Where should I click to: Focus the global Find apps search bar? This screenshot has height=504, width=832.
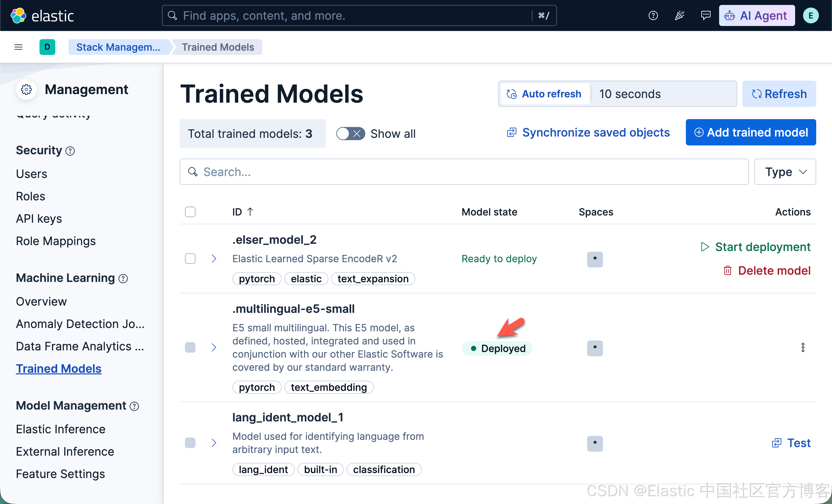[x=359, y=15]
